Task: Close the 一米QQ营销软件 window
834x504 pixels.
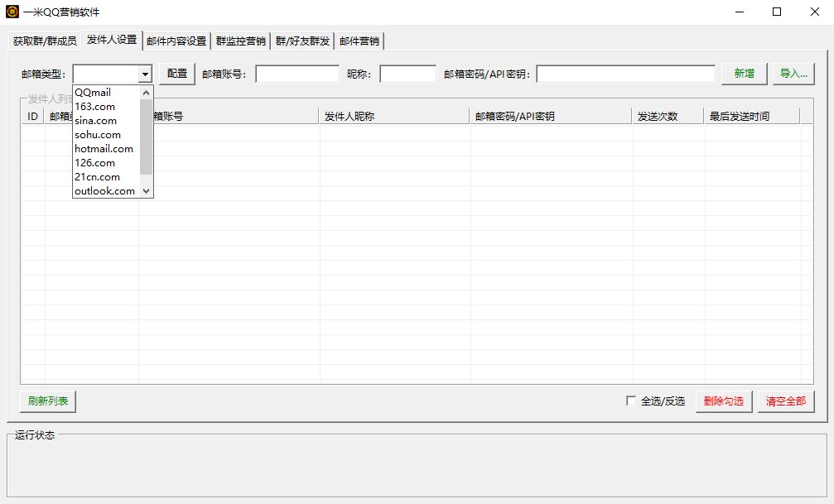Action: [814, 12]
